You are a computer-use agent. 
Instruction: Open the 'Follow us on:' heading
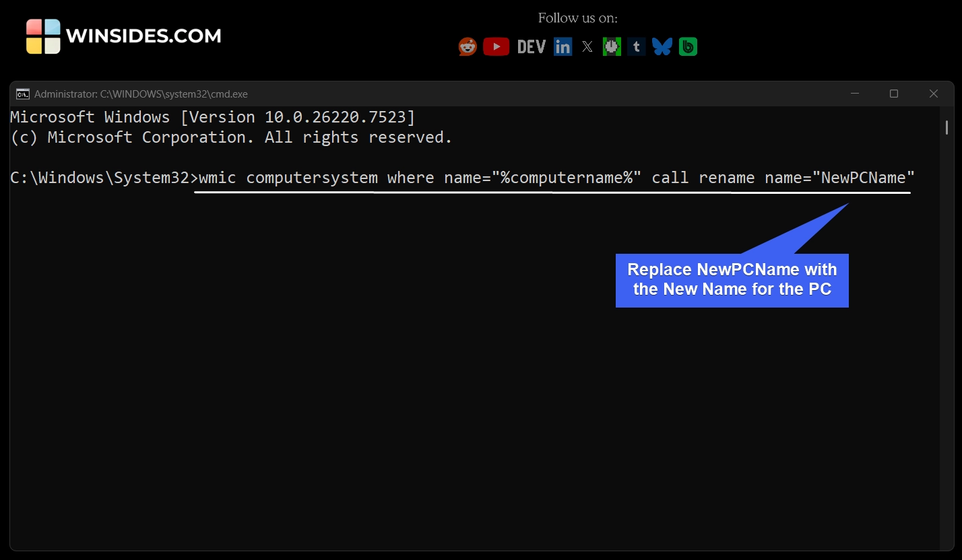pyautogui.click(x=577, y=18)
